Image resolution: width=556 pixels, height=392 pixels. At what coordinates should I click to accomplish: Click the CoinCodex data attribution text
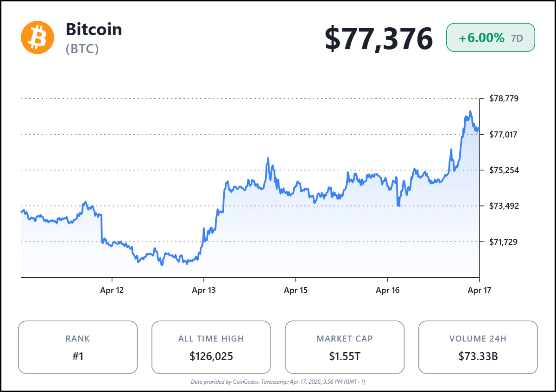(x=278, y=382)
